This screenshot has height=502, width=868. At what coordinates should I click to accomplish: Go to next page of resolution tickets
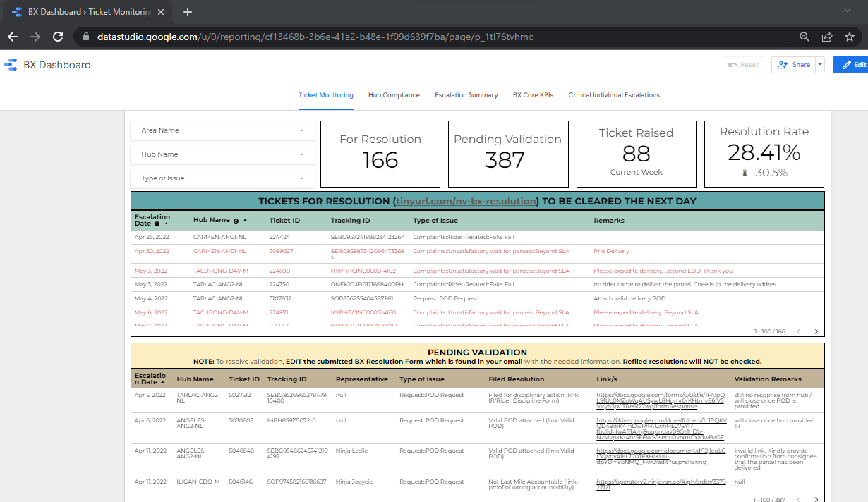816,331
